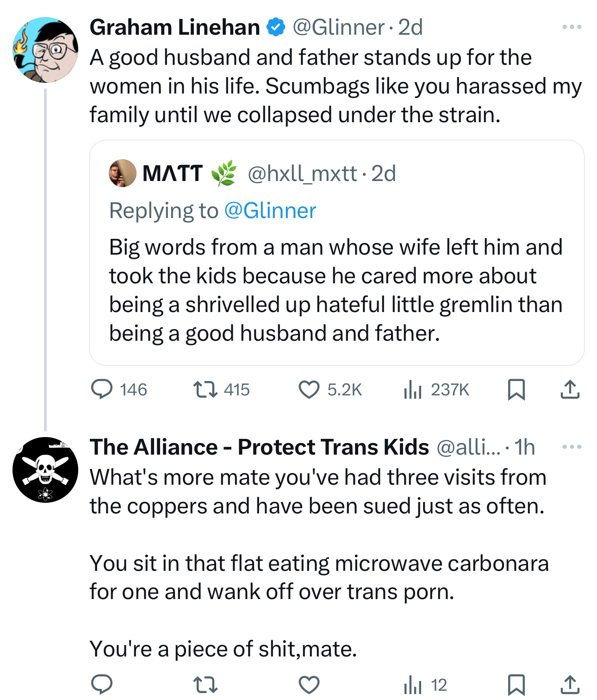Viewport: 597px width, 700px height.
Task: Like The Alliance's tweet
Action: point(309,684)
